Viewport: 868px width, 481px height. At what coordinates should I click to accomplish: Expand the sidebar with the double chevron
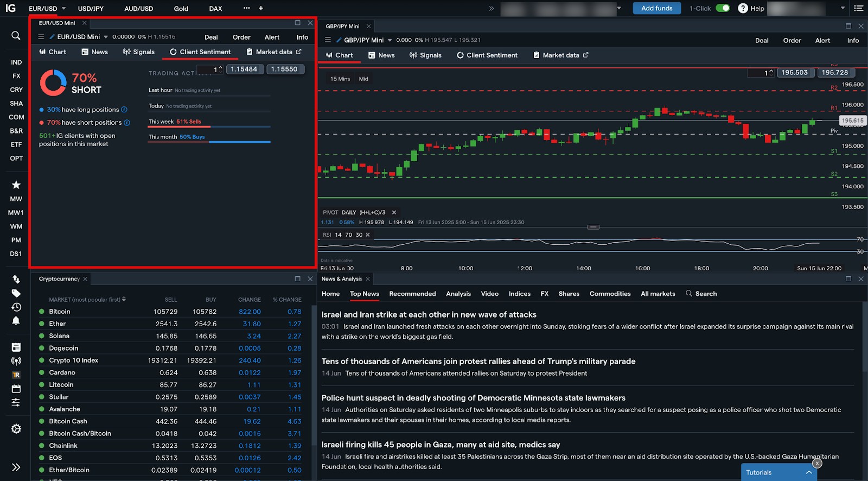[16, 467]
